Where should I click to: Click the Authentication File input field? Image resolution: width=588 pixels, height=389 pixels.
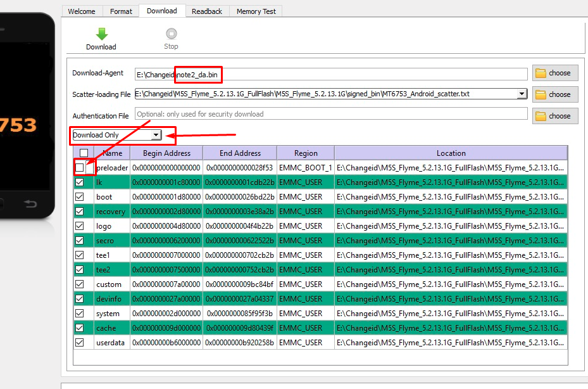pos(330,114)
